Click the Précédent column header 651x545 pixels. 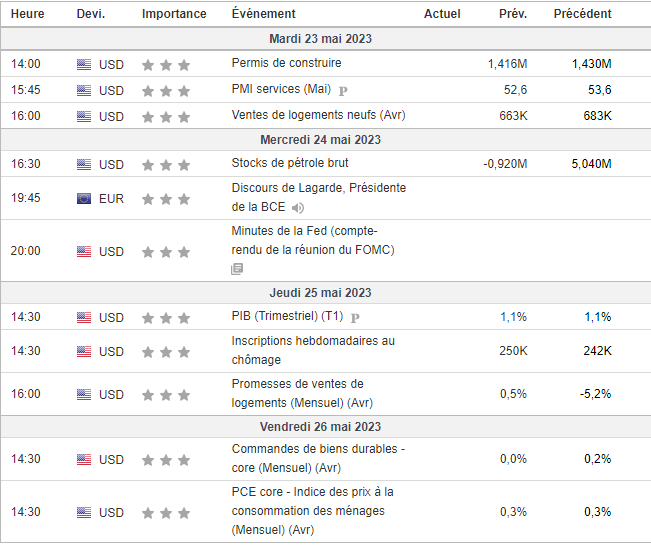[x=582, y=14]
